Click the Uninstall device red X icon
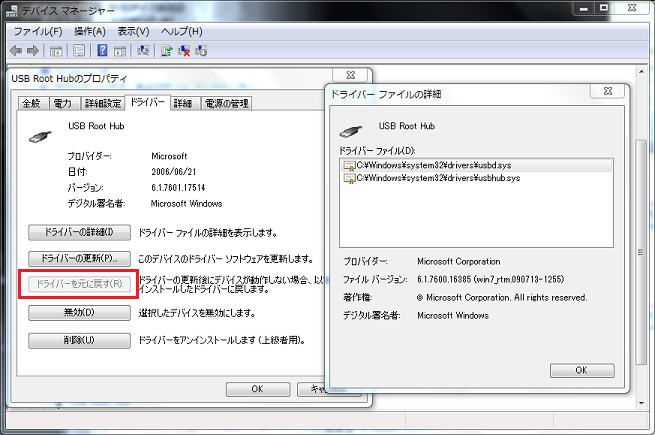655x435 pixels. click(x=184, y=51)
